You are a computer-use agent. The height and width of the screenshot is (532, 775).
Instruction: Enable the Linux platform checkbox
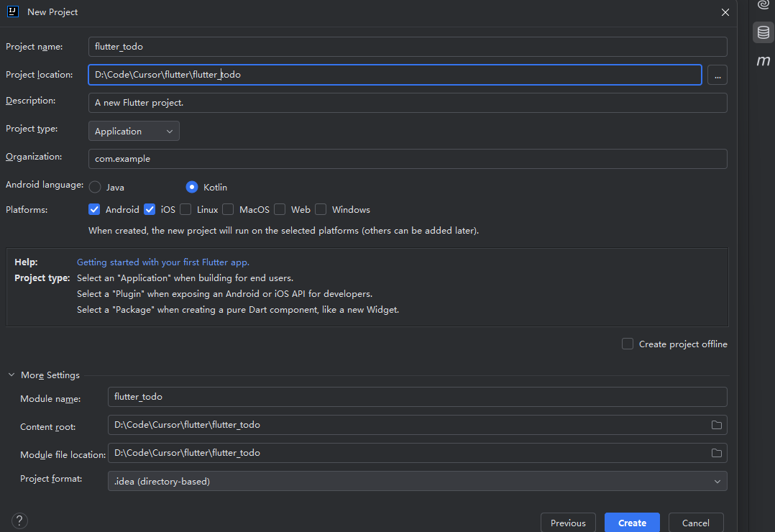[185, 210]
